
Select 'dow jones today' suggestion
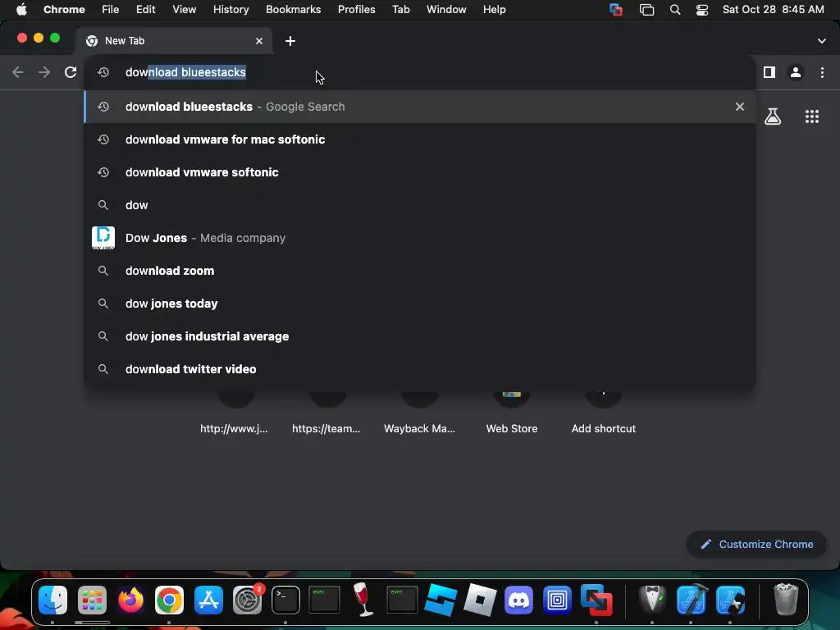point(420,304)
